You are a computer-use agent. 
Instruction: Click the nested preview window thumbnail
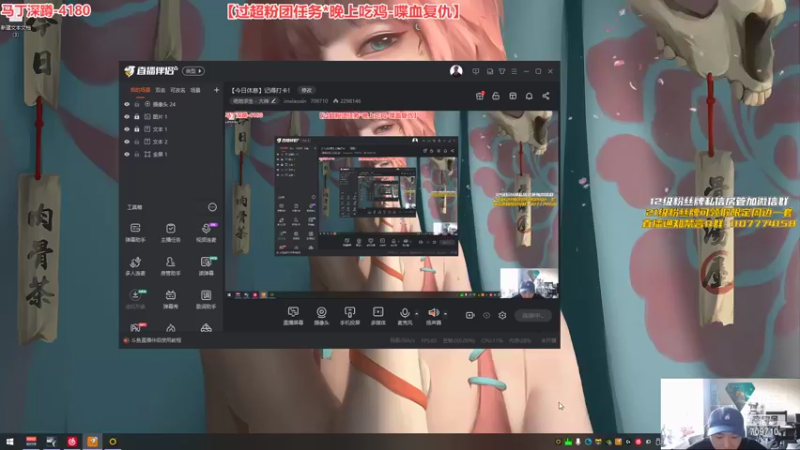(366, 196)
